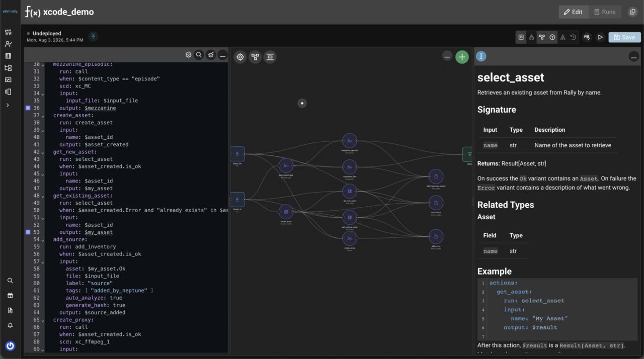Open the document icon in the sidebar

(x=10, y=311)
